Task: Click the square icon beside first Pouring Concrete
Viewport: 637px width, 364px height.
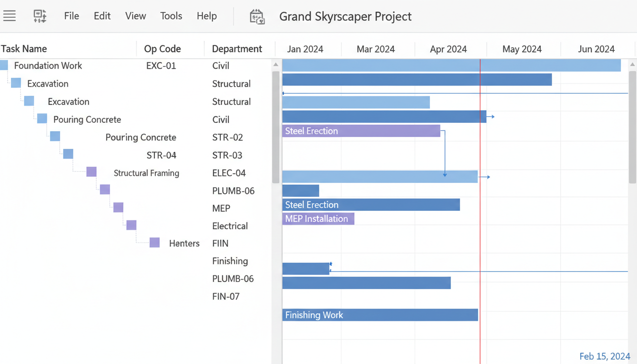Action: pyautogui.click(x=42, y=118)
